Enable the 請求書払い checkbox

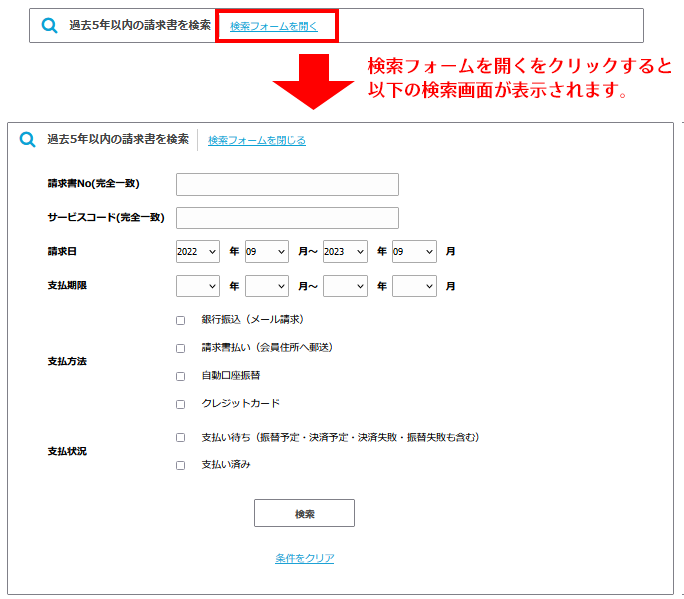(x=181, y=348)
